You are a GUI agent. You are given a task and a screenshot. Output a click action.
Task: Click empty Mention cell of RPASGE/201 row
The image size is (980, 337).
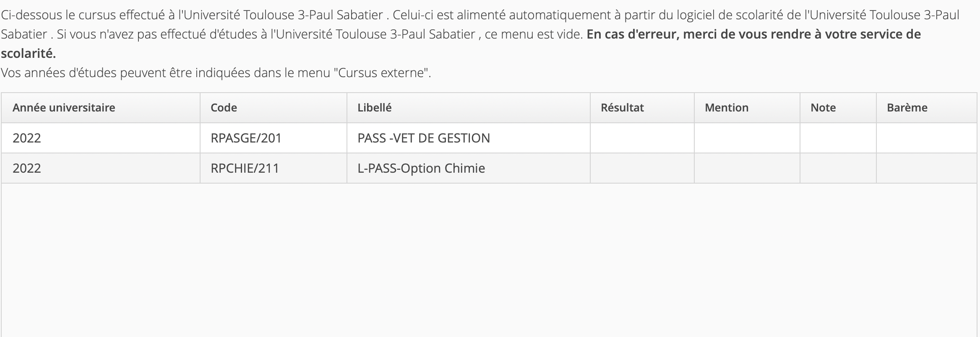click(747, 138)
